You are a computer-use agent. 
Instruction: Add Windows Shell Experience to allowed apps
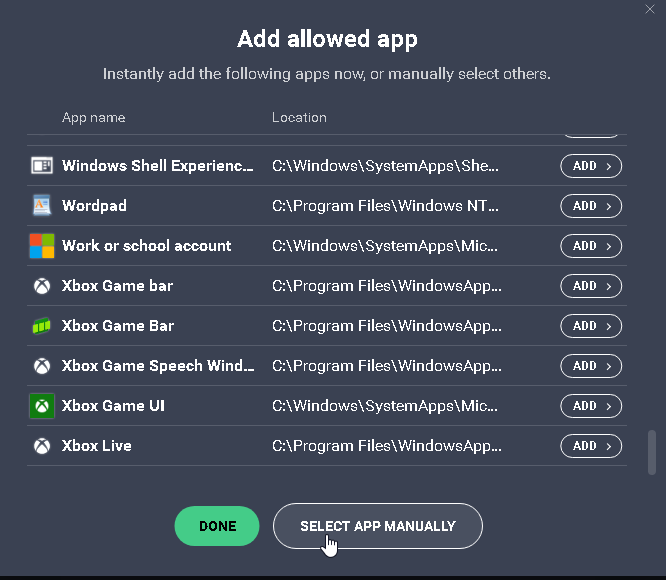591,166
